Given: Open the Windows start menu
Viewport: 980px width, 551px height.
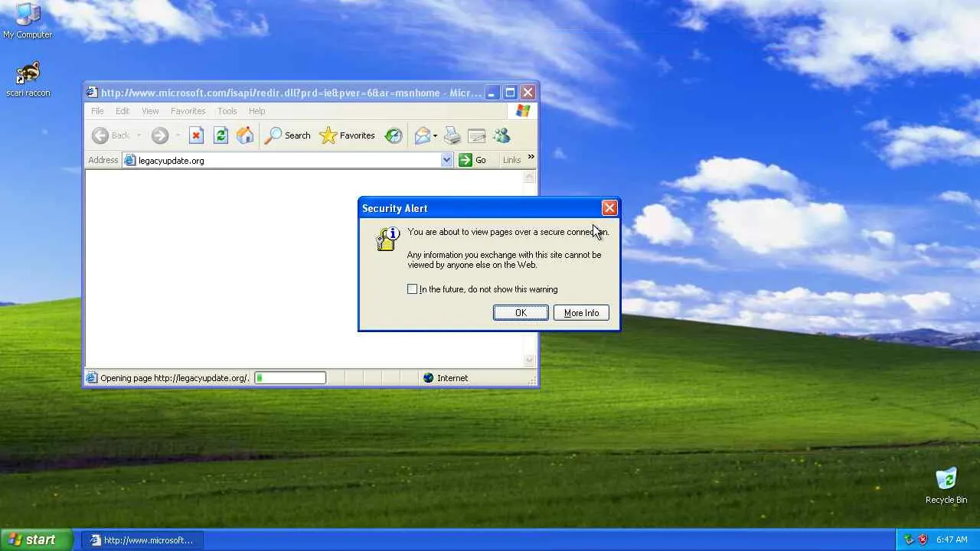Looking at the screenshot, I should point(36,540).
